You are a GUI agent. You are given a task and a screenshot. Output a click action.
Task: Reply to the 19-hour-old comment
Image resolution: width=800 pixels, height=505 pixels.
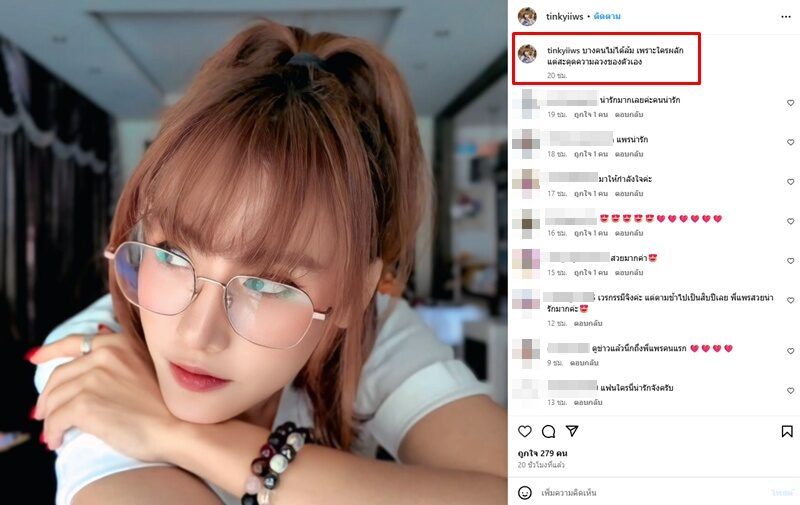(629, 115)
